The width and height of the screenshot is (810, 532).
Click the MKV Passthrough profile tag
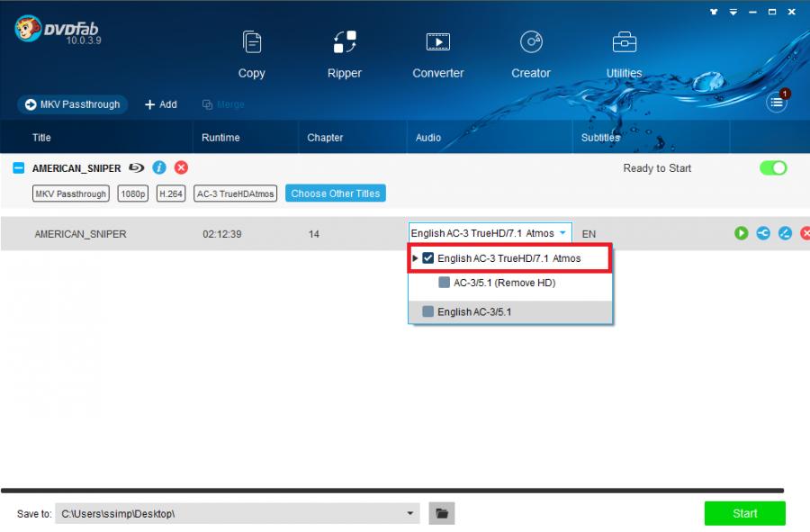coord(71,194)
